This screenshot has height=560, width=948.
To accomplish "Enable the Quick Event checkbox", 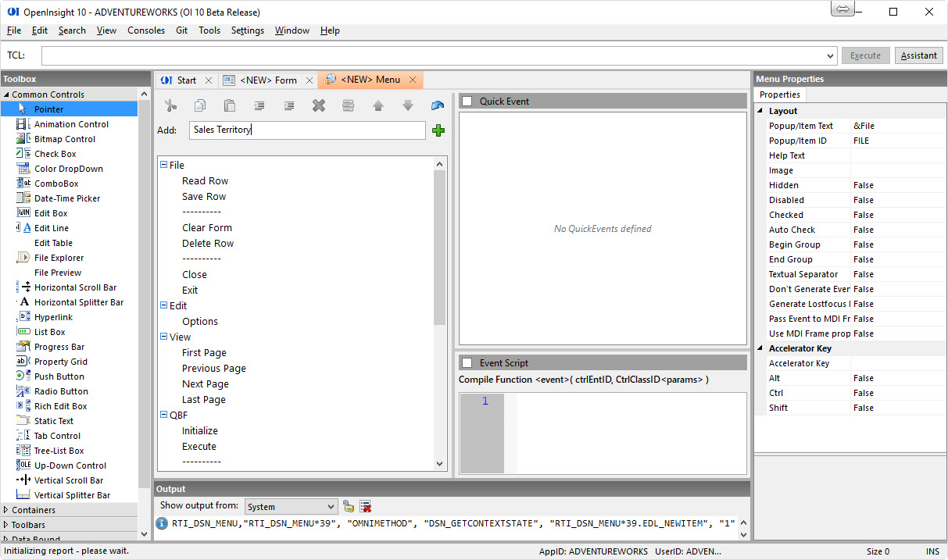I will click(x=467, y=102).
